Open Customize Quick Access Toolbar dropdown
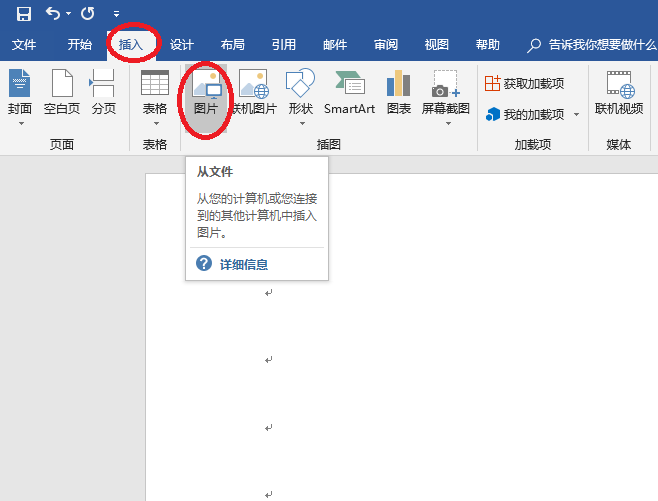The width and height of the screenshot is (658, 501). click(x=116, y=14)
